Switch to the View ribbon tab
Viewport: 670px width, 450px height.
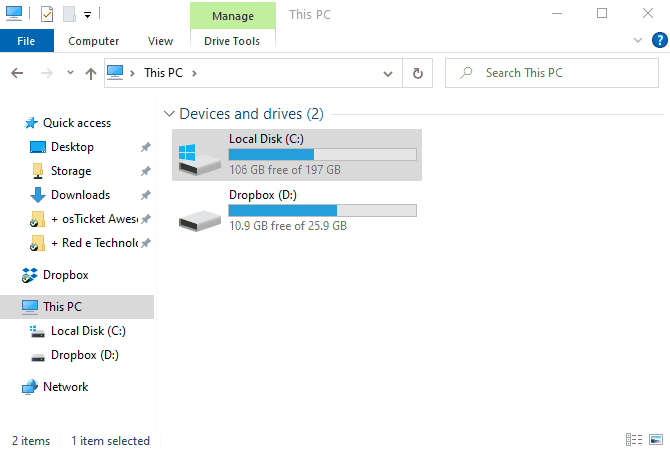tap(160, 41)
